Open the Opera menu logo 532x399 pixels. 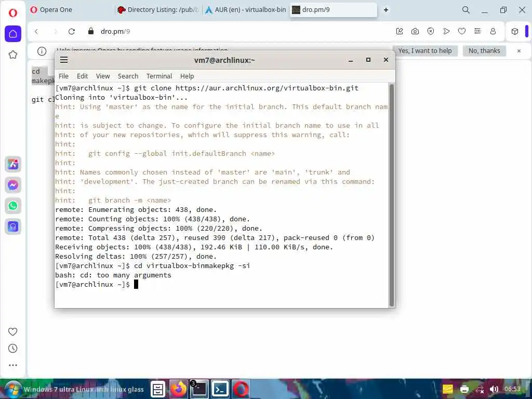pos(13,13)
